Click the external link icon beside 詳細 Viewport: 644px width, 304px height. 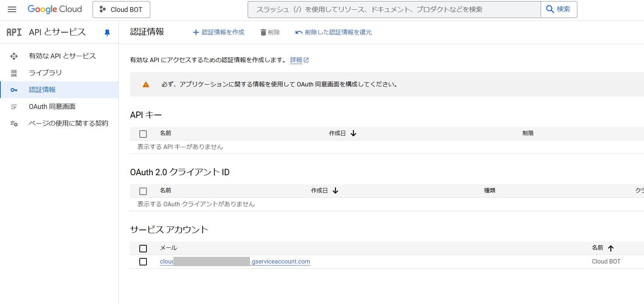coord(306,60)
